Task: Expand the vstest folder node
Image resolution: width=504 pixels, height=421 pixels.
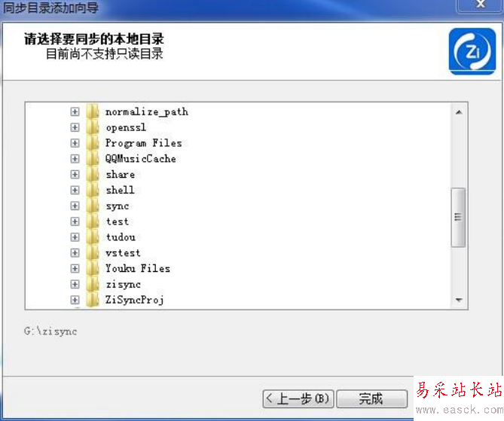Action: (75, 253)
